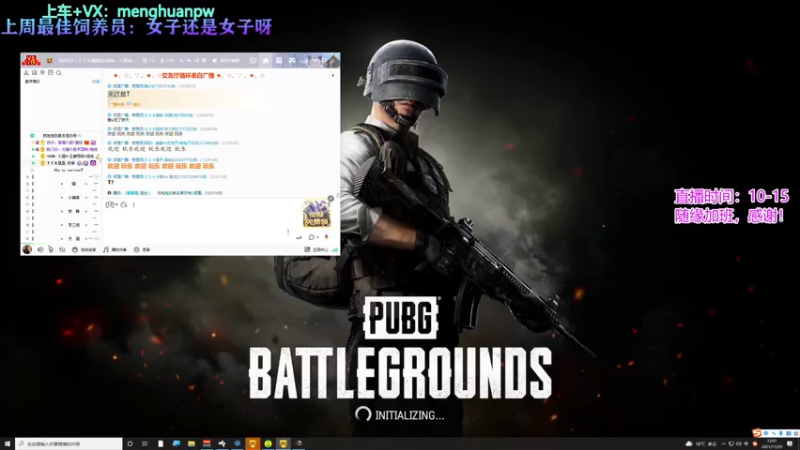Toggle the speaker volume icon in YY header
The height and width of the screenshot is (450, 800).
click(215, 60)
